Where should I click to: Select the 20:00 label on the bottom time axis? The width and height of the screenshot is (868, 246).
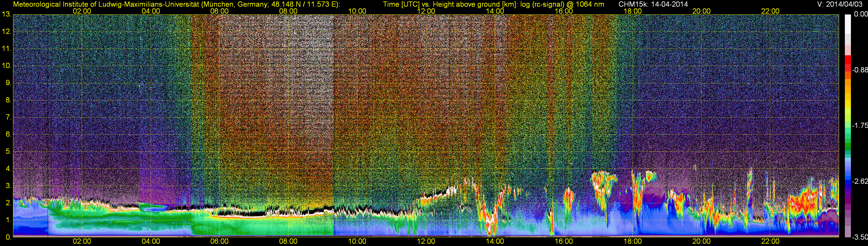tap(702, 241)
